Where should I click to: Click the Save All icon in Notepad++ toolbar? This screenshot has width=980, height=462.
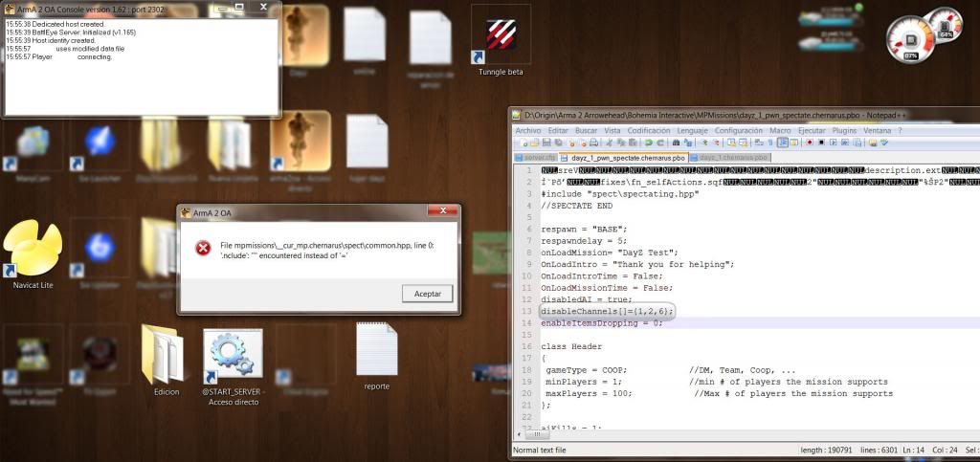click(x=558, y=143)
